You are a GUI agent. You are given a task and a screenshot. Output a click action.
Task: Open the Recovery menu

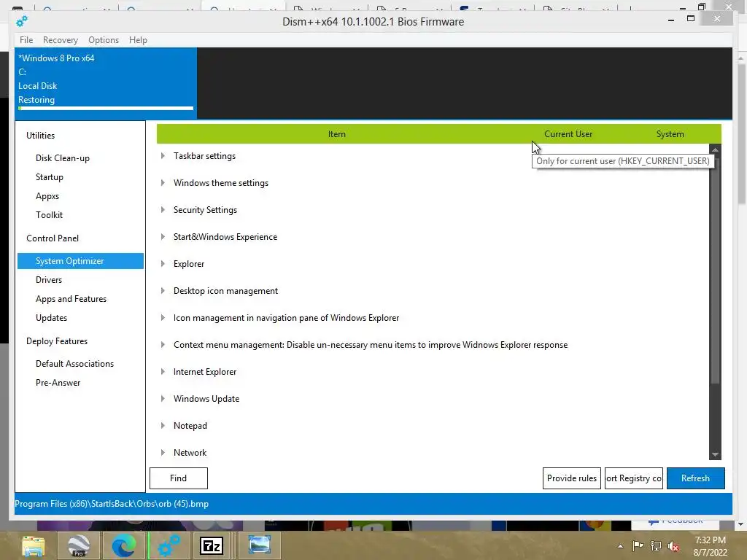[x=61, y=40]
